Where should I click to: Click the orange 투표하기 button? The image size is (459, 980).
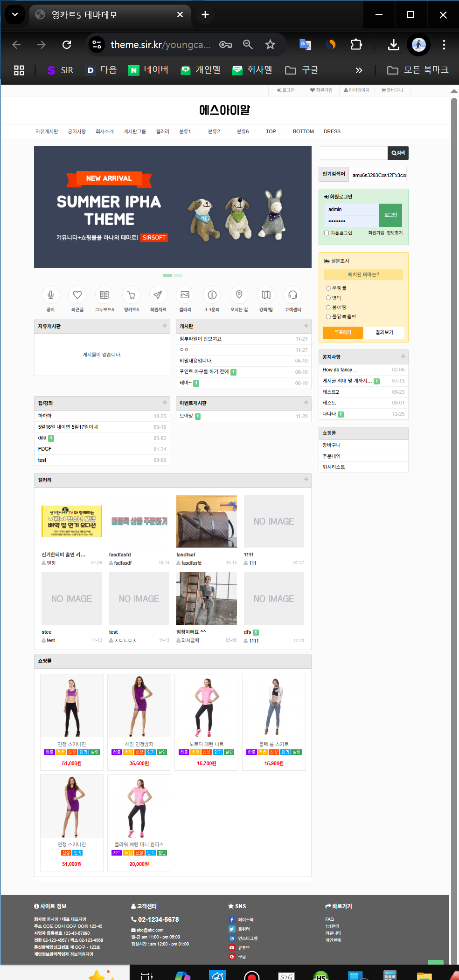pos(342,332)
